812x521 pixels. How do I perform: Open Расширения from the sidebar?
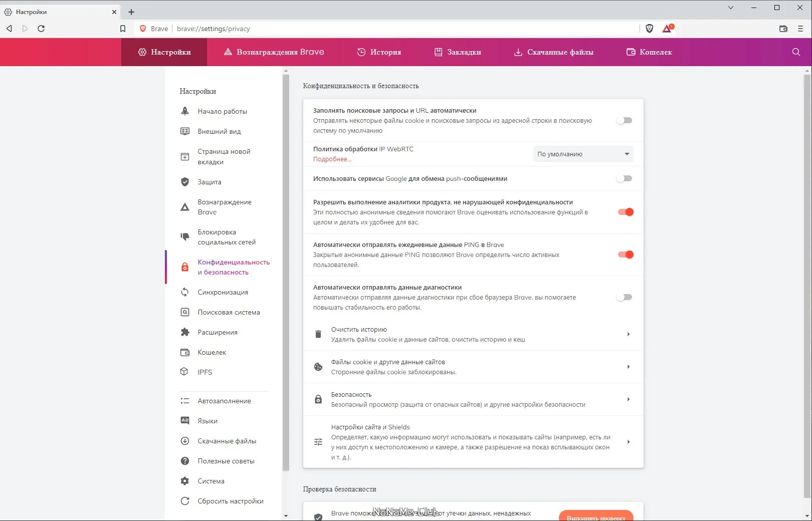pyautogui.click(x=218, y=332)
